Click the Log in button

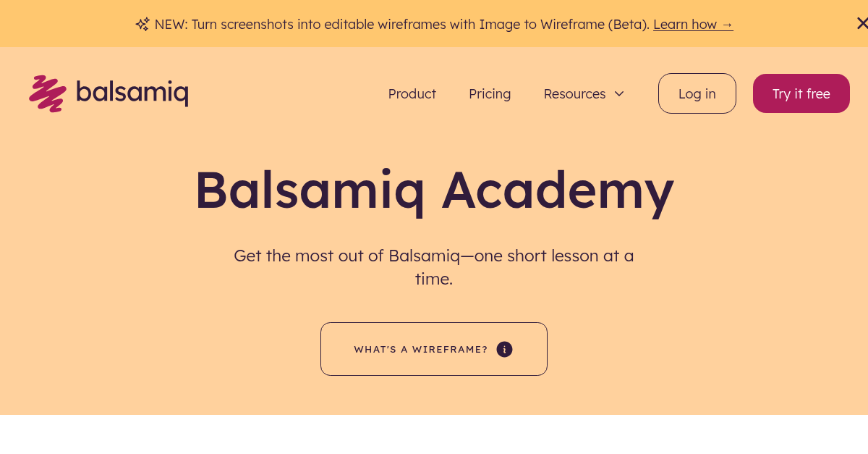pos(697,93)
